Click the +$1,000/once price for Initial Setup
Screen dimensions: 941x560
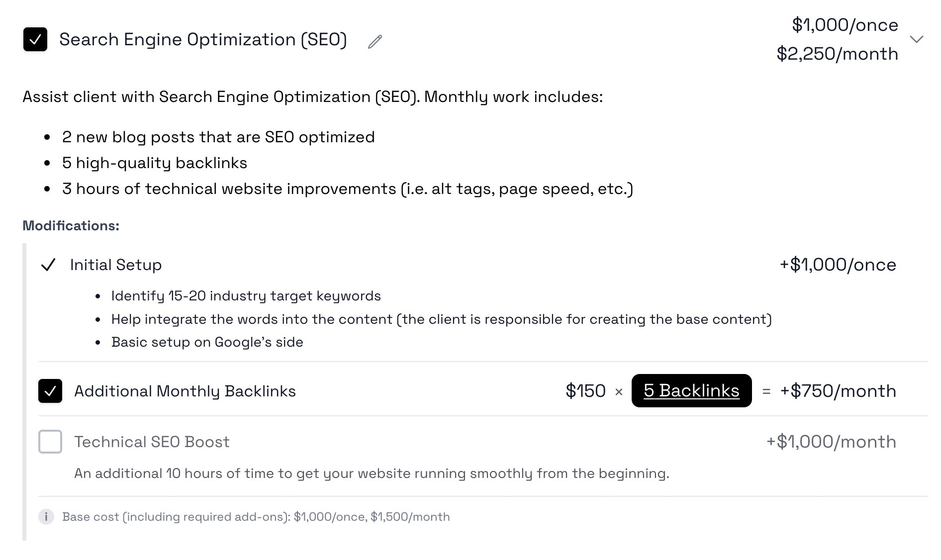tap(838, 265)
